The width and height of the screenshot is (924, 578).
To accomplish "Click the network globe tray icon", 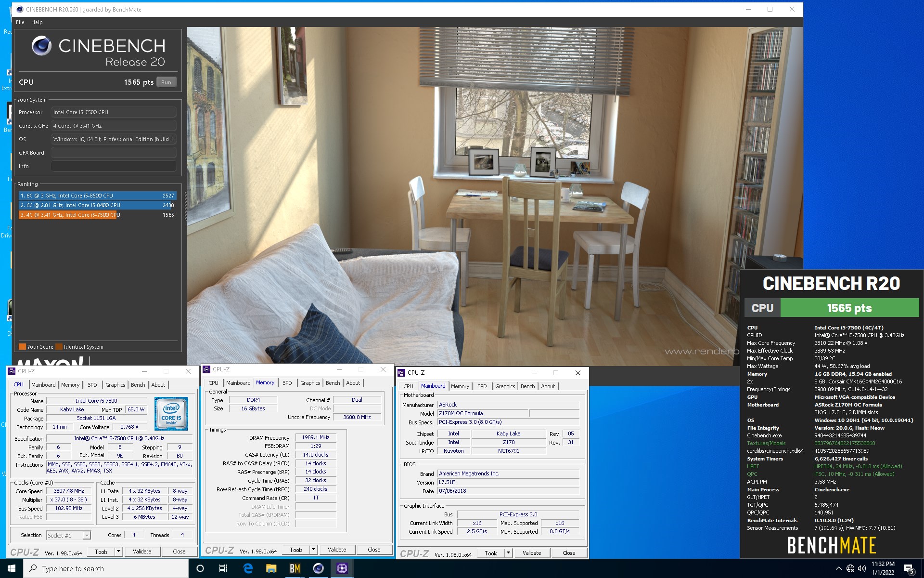I will [x=850, y=568].
